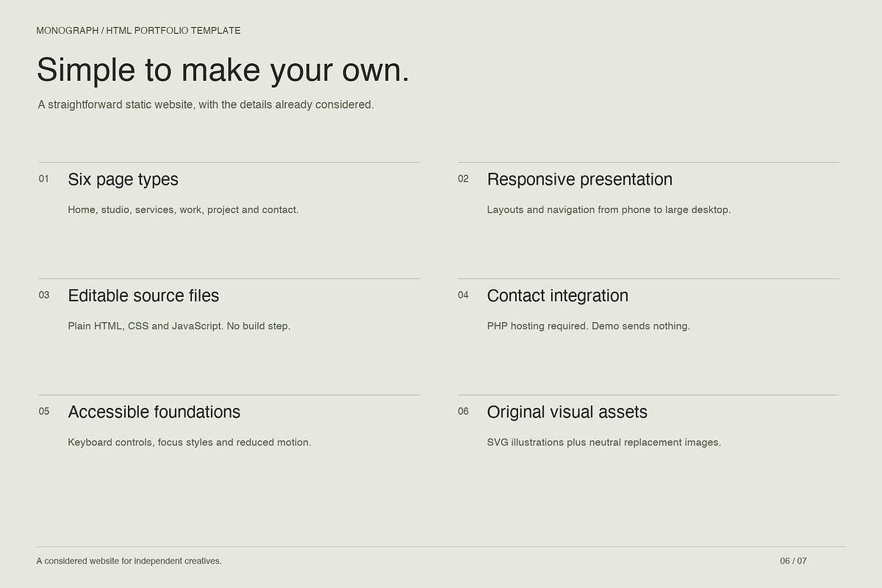The width and height of the screenshot is (882, 588).
Task: Click 'PHP hosting required. Demo sends nothing.'
Action: 589,326
